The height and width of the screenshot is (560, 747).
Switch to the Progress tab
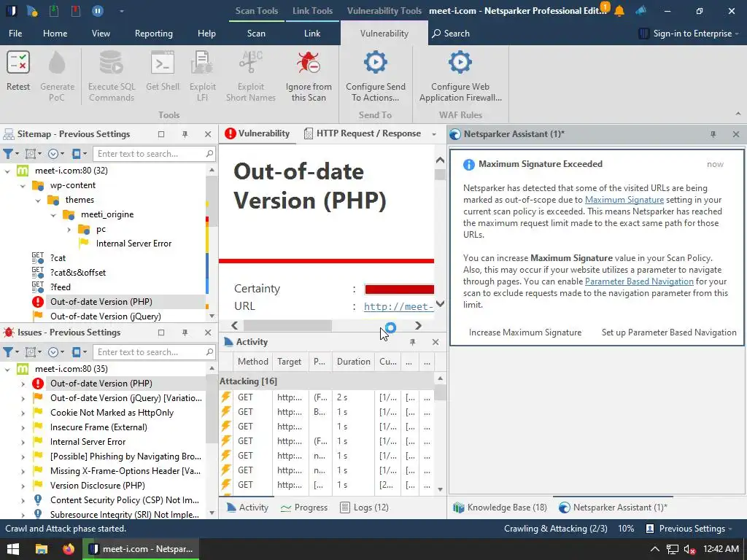coord(304,507)
